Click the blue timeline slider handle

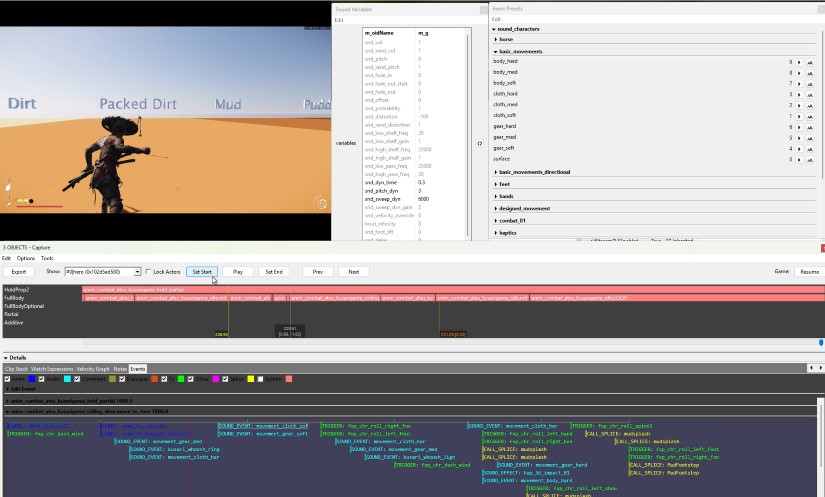click(821, 342)
